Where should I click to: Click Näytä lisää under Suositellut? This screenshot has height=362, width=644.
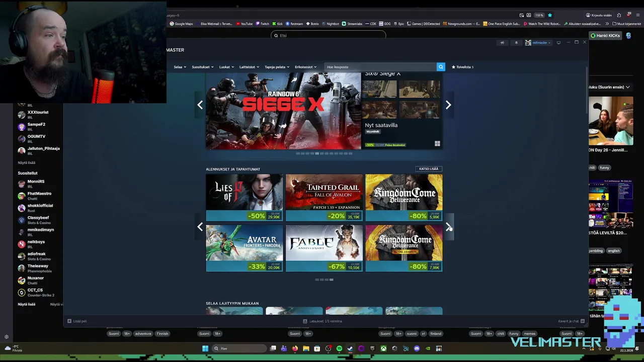point(27,304)
